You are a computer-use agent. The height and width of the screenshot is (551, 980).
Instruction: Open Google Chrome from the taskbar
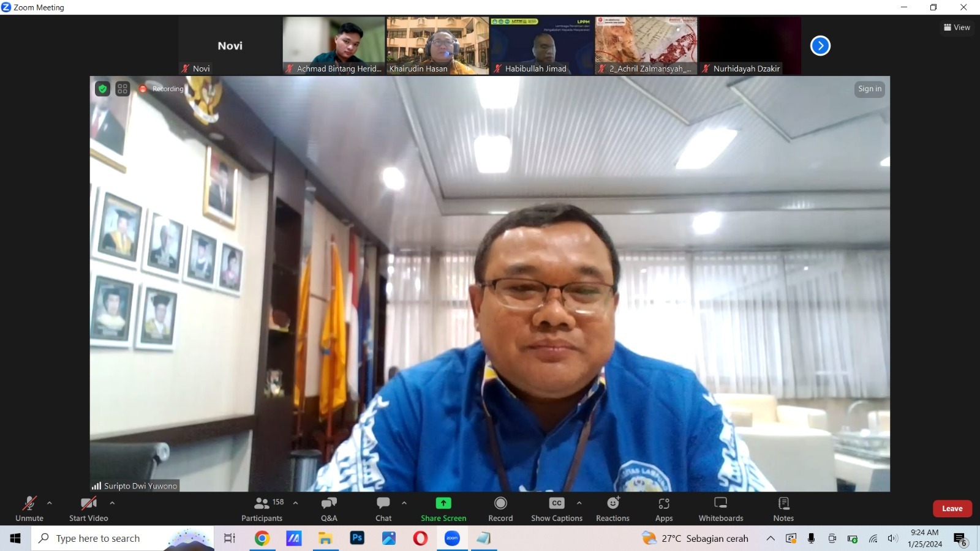pyautogui.click(x=262, y=538)
